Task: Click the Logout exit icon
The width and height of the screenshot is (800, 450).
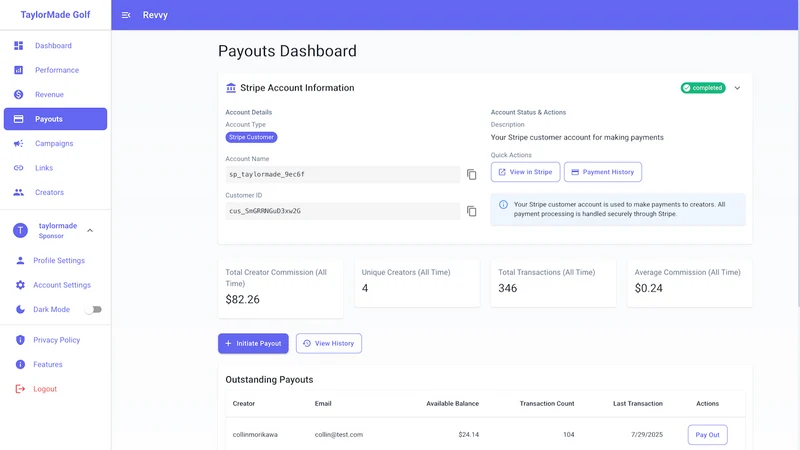Action: [x=20, y=389]
